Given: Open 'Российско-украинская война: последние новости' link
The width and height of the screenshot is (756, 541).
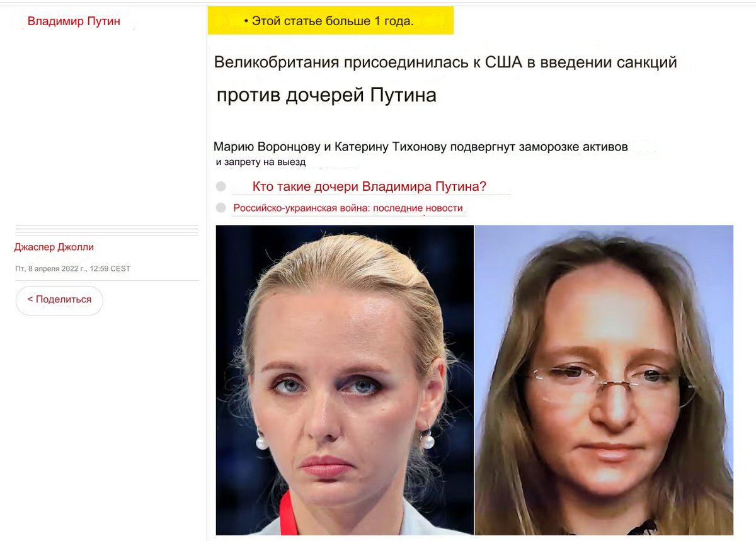Looking at the screenshot, I should tap(348, 208).
